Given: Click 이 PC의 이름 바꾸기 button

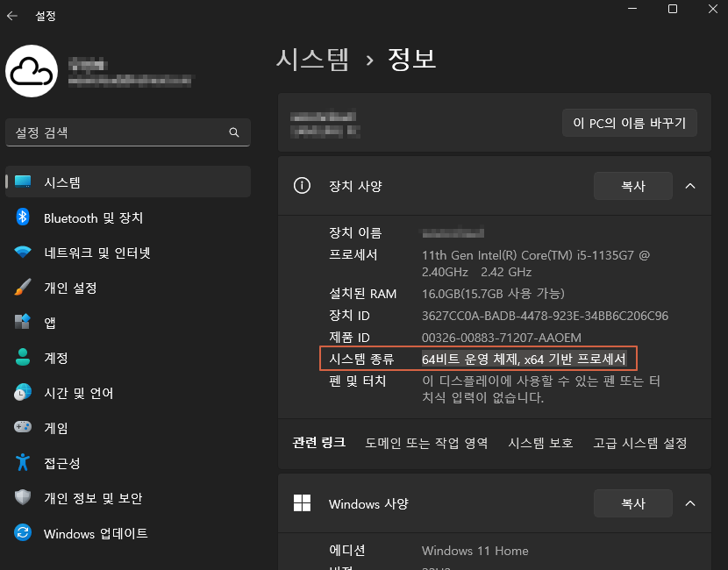Looking at the screenshot, I should 629,123.
